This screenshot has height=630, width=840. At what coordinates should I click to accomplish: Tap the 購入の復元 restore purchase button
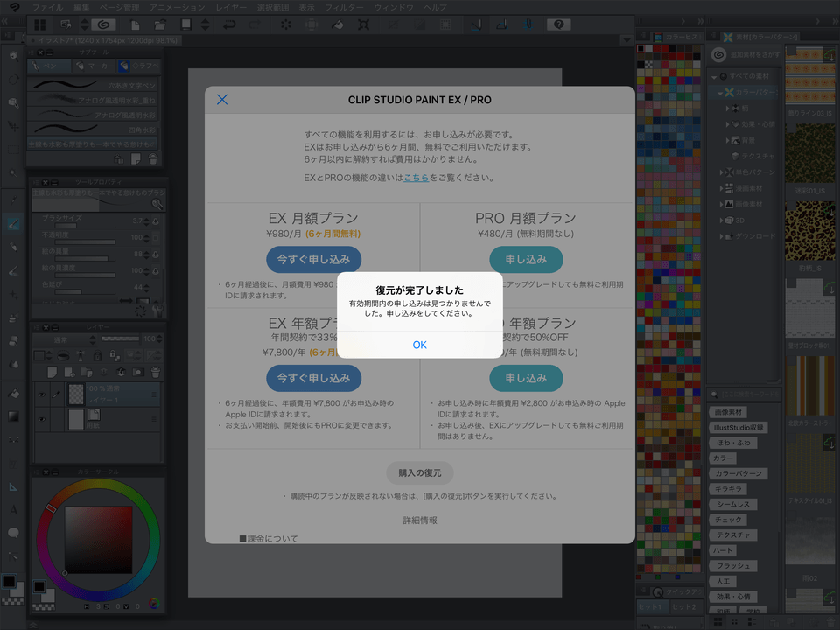pos(420,472)
